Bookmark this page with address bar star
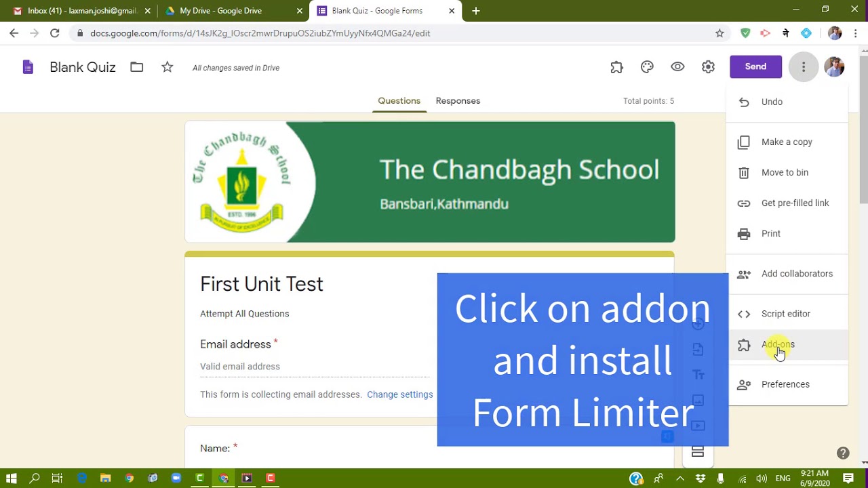 [x=719, y=33]
